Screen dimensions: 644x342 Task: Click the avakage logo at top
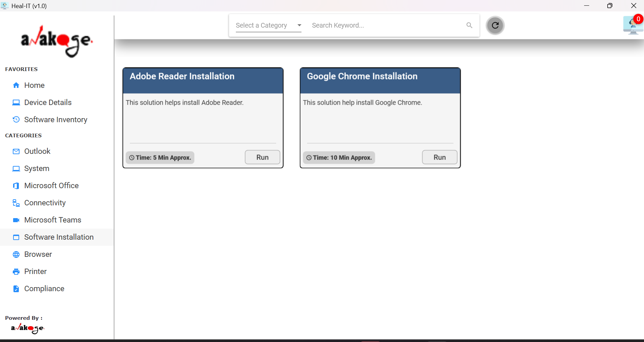click(57, 41)
